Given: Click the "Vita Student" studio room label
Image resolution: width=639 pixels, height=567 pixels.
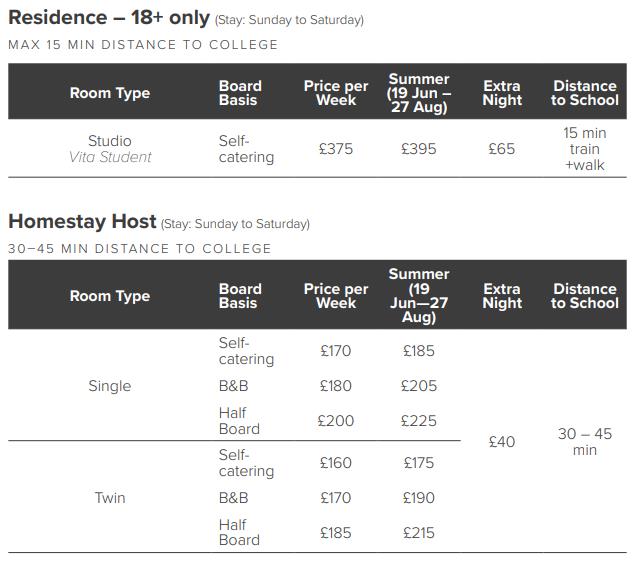Looking at the screenshot, I should [110, 157].
